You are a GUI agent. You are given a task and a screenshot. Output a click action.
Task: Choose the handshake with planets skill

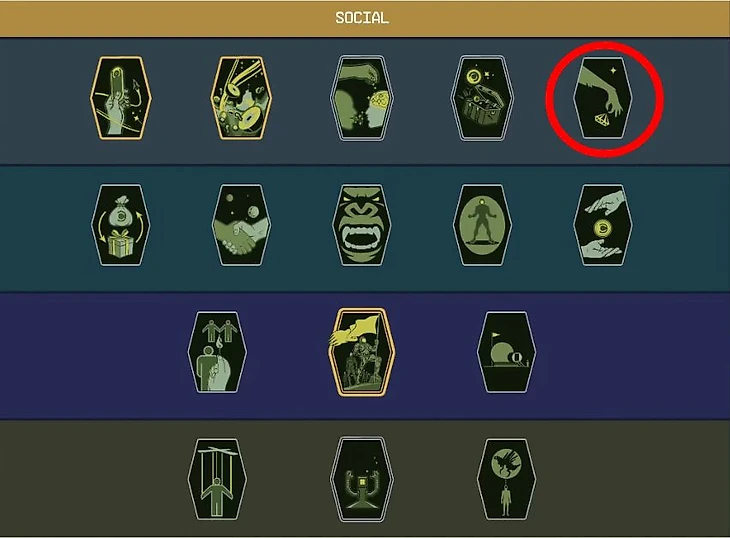pos(241,225)
